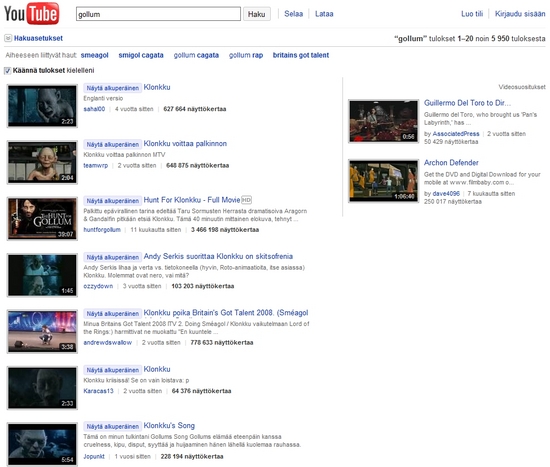
Task: Select related search gollum rap
Action: (x=246, y=55)
